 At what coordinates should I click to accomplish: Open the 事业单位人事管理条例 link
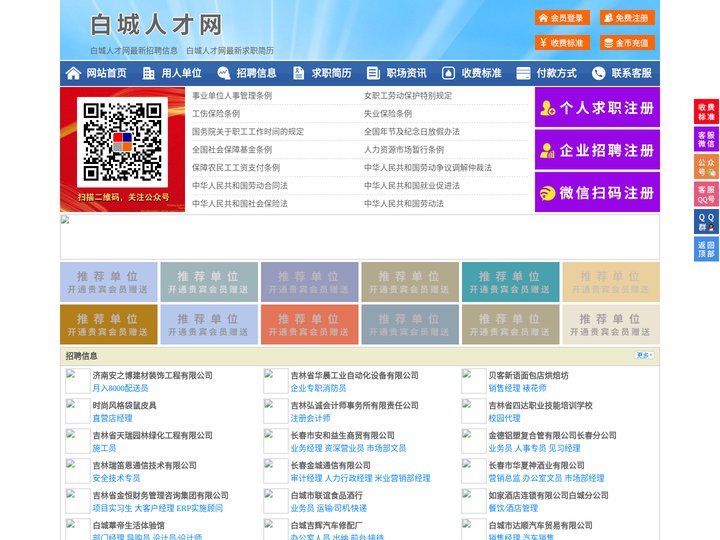point(232,96)
